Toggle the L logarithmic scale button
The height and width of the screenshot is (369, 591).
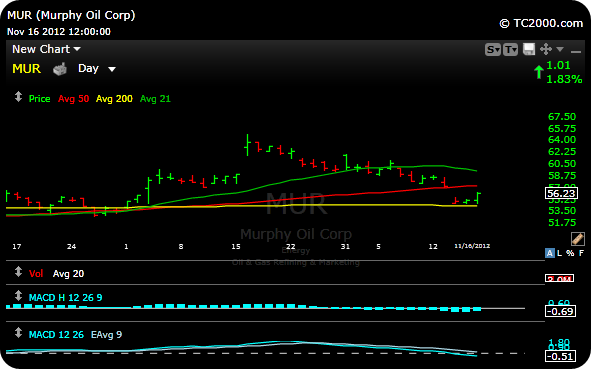(560, 253)
